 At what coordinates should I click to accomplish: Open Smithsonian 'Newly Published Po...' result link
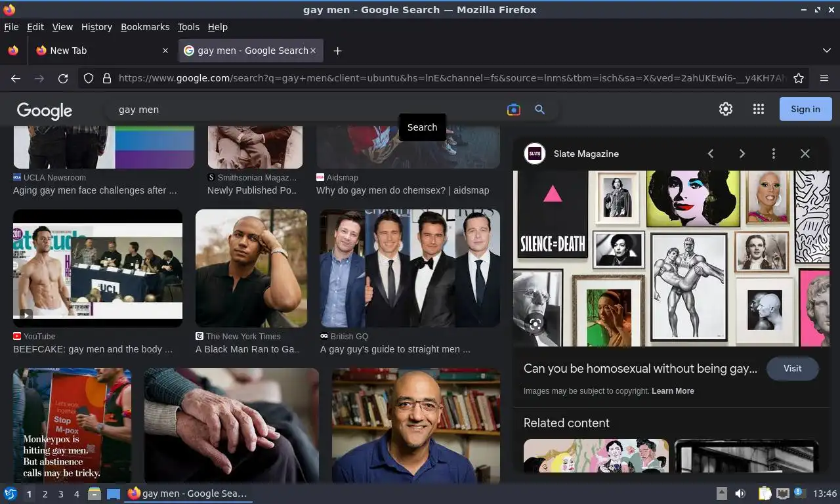(x=253, y=190)
